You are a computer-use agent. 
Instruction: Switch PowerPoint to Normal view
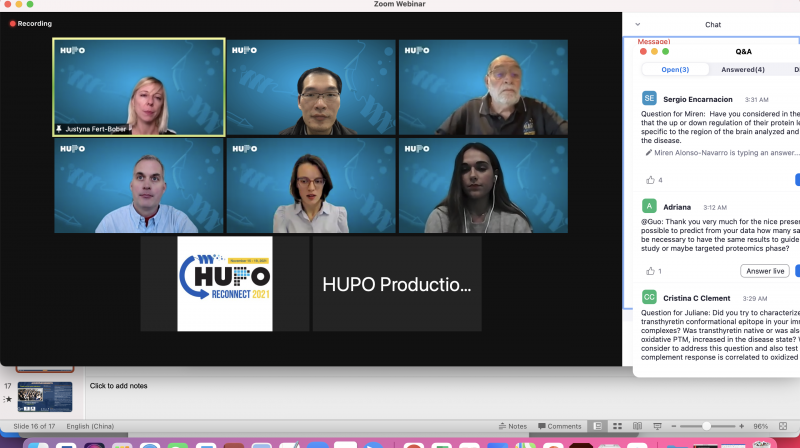(598, 426)
